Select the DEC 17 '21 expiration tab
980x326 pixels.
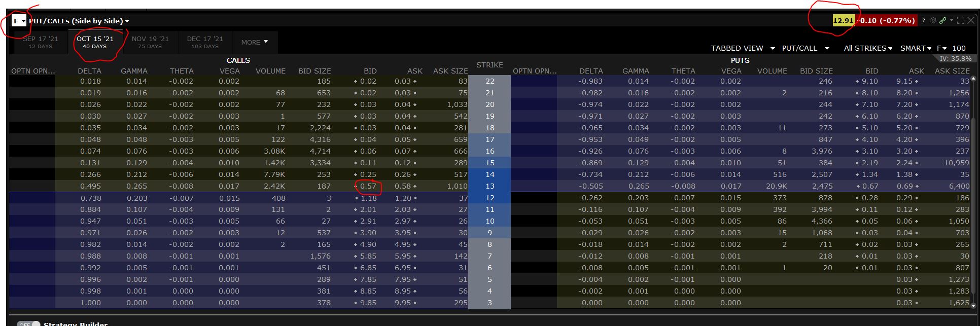tap(205, 42)
